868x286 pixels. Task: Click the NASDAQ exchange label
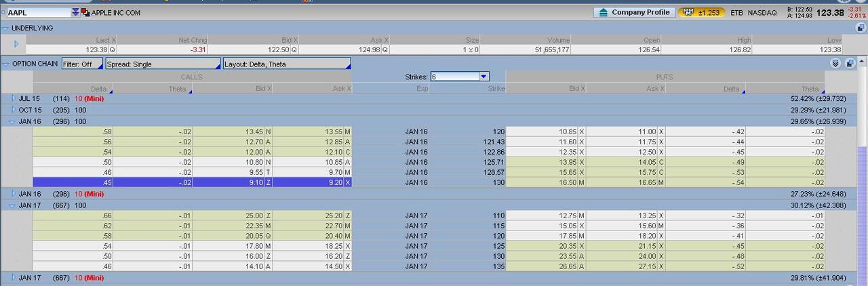coord(762,12)
